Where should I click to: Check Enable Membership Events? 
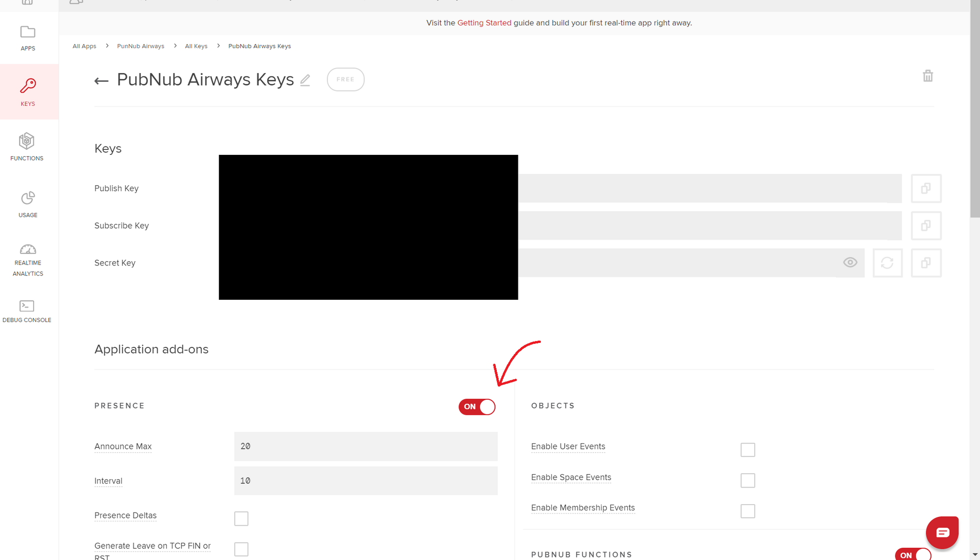point(747,511)
